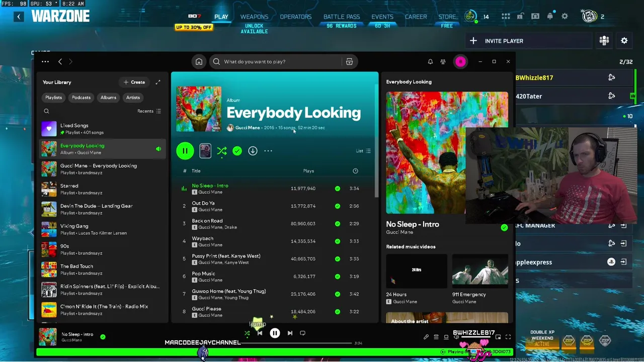
Task: Pause playback in bottom player bar
Action: (x=275, y=333)
